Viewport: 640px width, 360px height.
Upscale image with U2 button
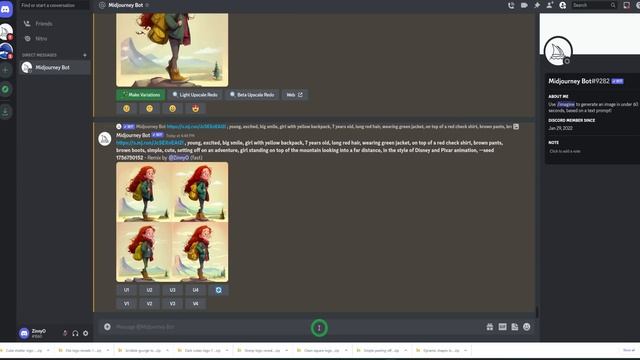[149, 290]
